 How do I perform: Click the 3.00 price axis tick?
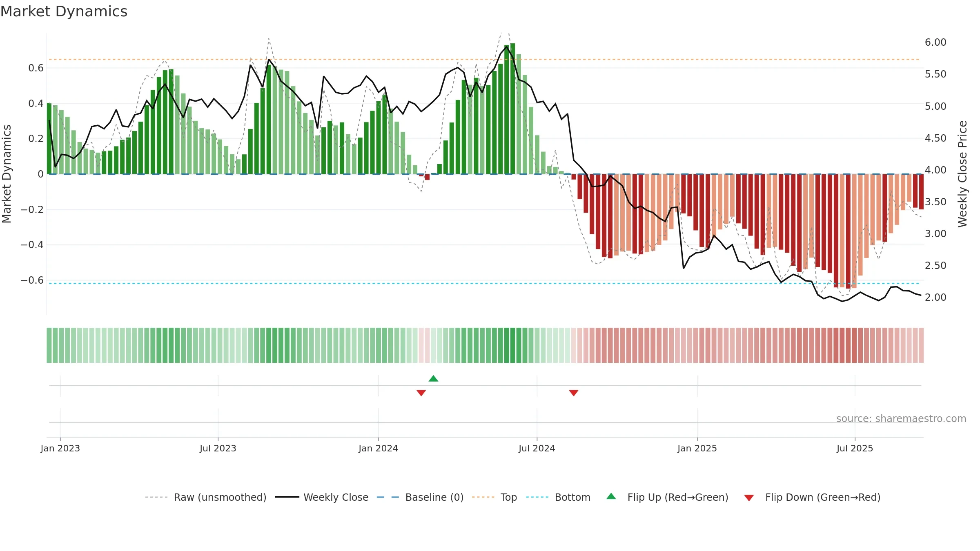(x=935, y=233)
